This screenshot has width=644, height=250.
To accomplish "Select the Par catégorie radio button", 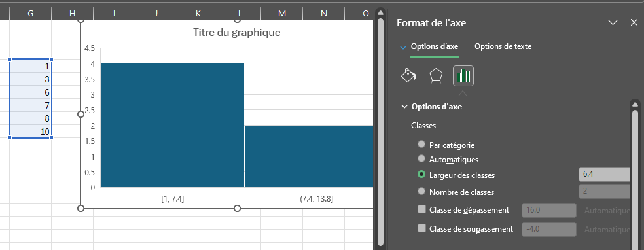I will (x=421, y=144).
